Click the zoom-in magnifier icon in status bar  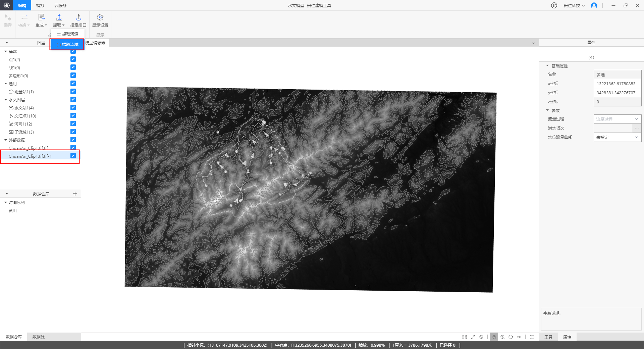click(502, 337)
